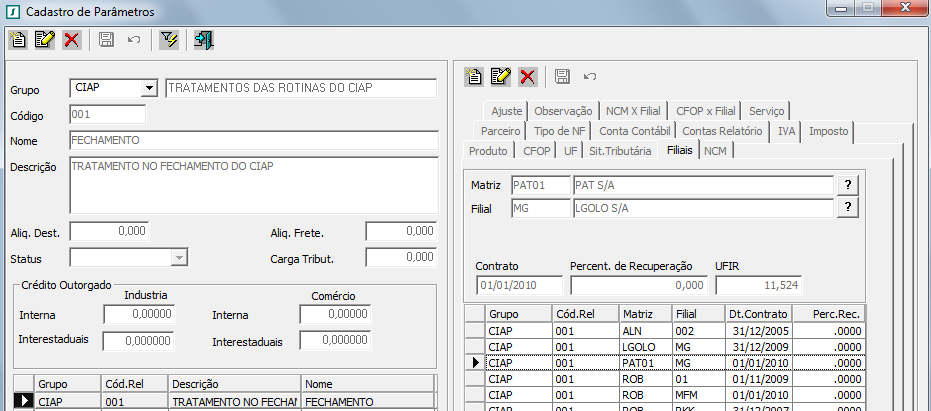This screenshot has width=931, height=411.
Task: Click the exit door icon in main toolbar
Action: pyautogui.click(x=204, y=40)
